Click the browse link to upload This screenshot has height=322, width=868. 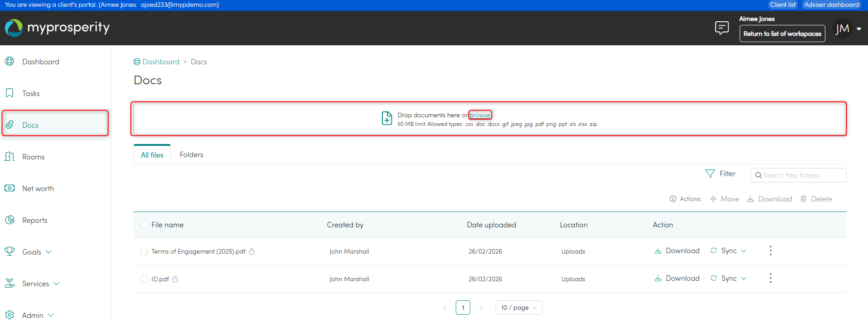click(480, 115)
